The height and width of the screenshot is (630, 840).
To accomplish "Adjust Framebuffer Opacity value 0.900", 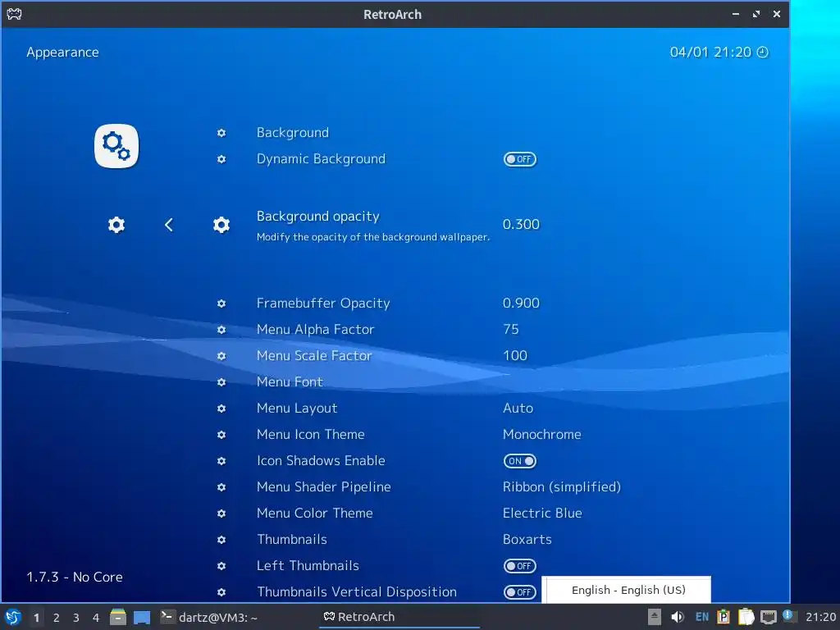I will (521, 304).
